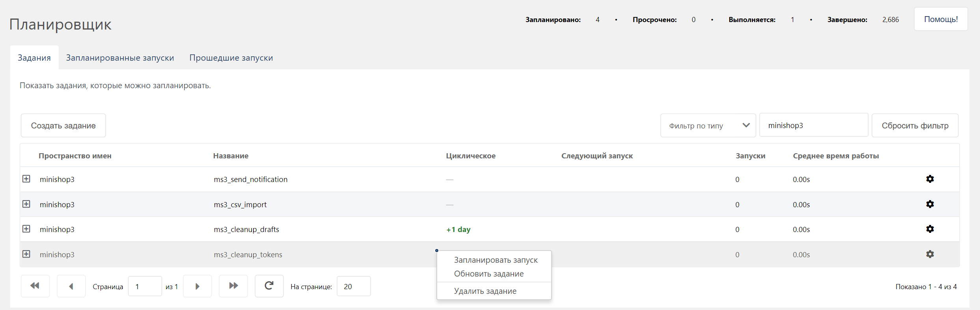Expand the ms3_cleanup_tokens row details
This screenshot has height=310, width=980.
pos(26,254)
